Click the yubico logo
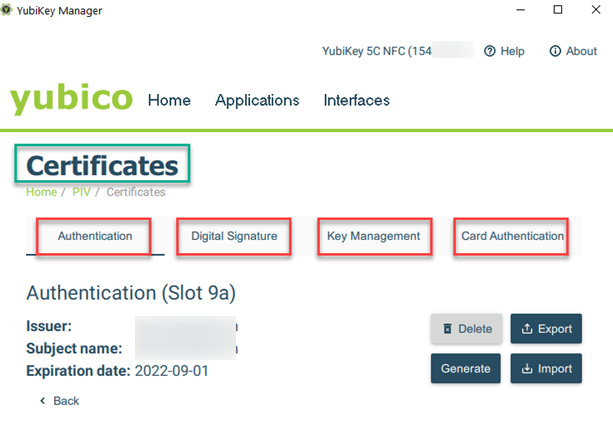 [x=71, y=99]
